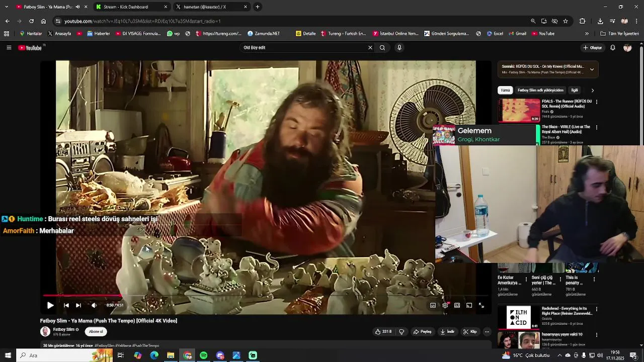Viewport: 644px width, 362px height.
Task: Open video player settings gear
Action: (x=445, y=305)
